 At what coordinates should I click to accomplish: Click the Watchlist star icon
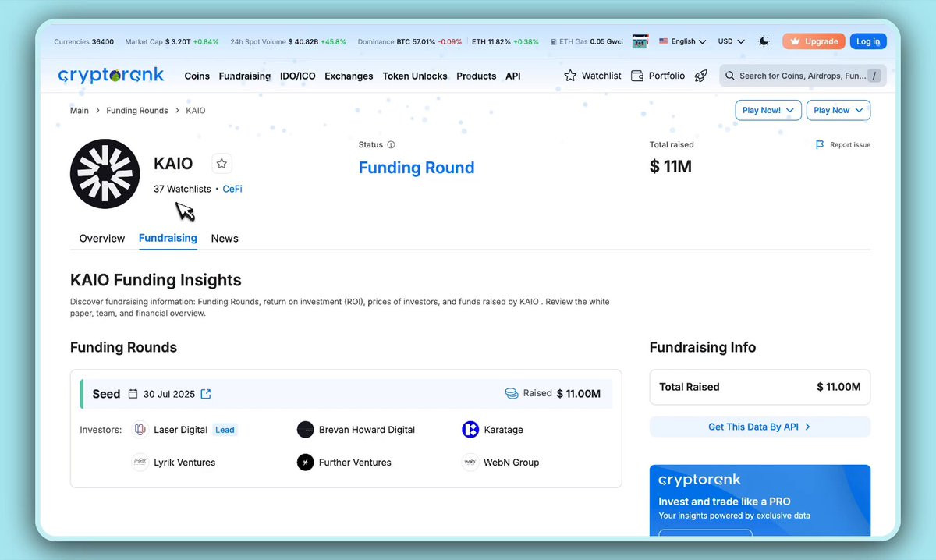pos(570,76)
